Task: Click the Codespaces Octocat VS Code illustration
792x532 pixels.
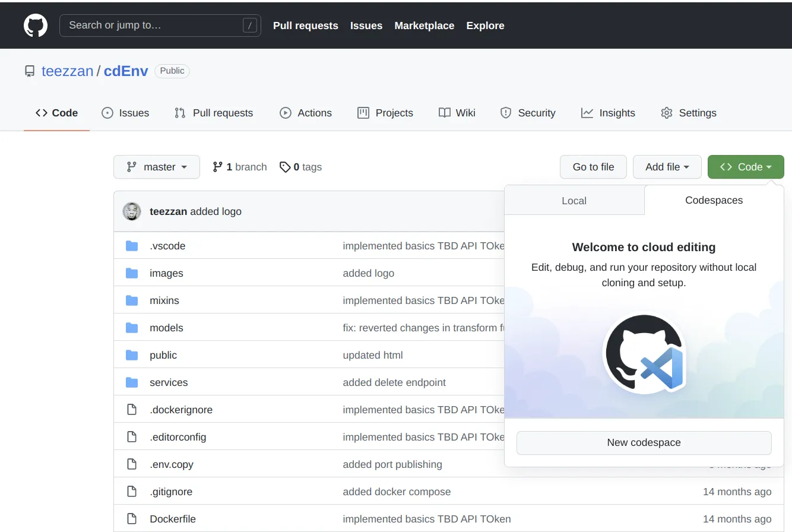Action: click(x=644, y=354)
